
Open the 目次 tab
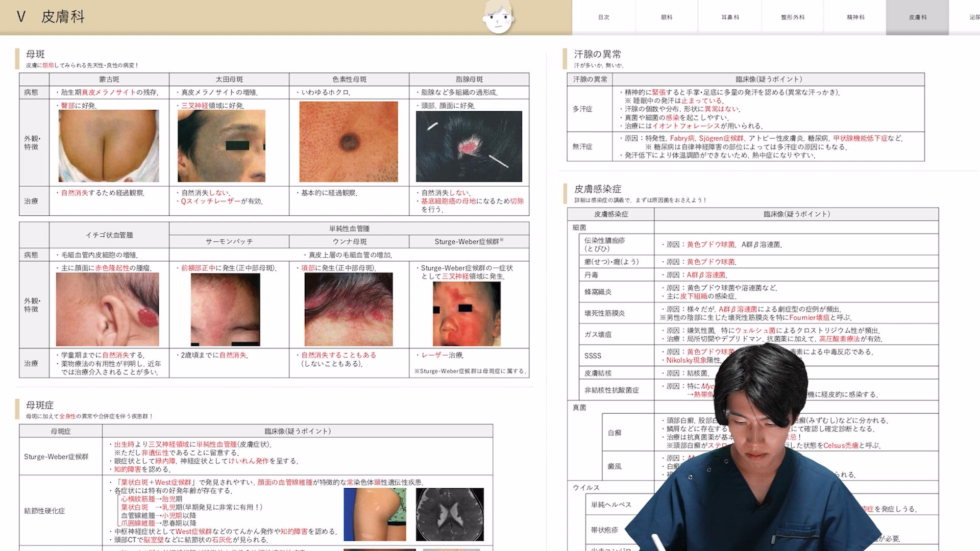coord(603,17)
